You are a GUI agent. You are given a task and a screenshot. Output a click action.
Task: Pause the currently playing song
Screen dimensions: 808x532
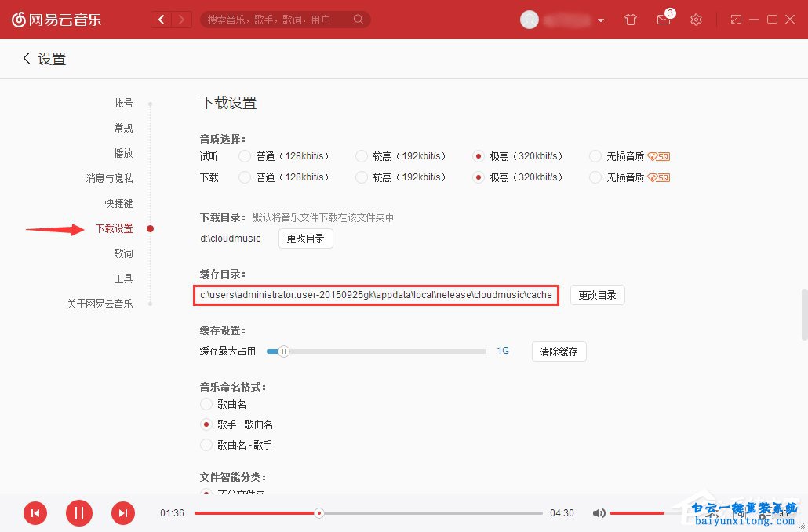pos(78,512)
